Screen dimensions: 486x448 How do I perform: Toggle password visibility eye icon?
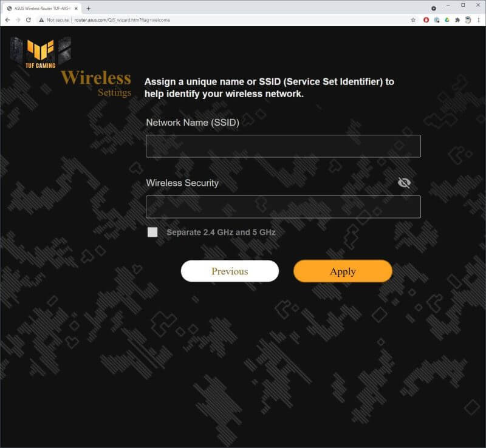click(x=404, y=183)
